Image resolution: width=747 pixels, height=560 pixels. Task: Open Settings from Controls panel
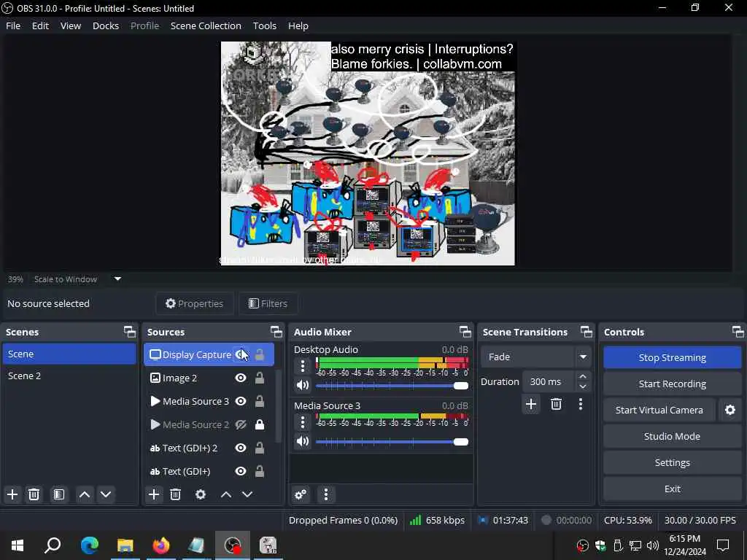click(x=672, y=462)
